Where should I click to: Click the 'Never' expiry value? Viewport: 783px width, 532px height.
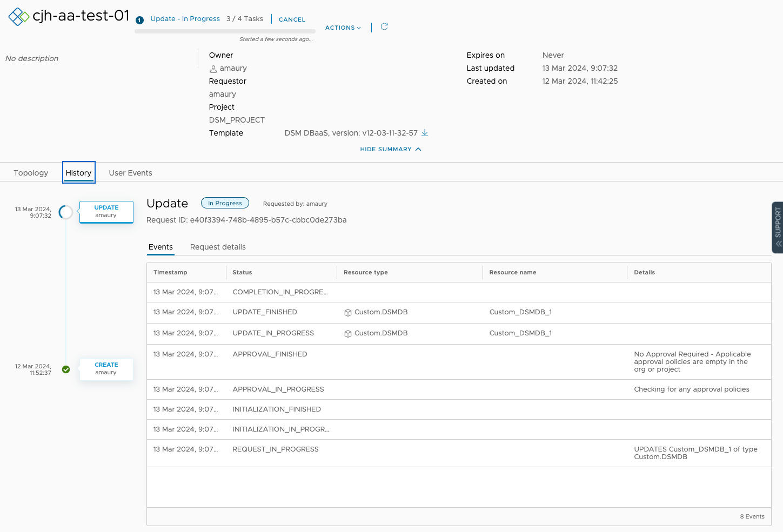tap(553, 55)
